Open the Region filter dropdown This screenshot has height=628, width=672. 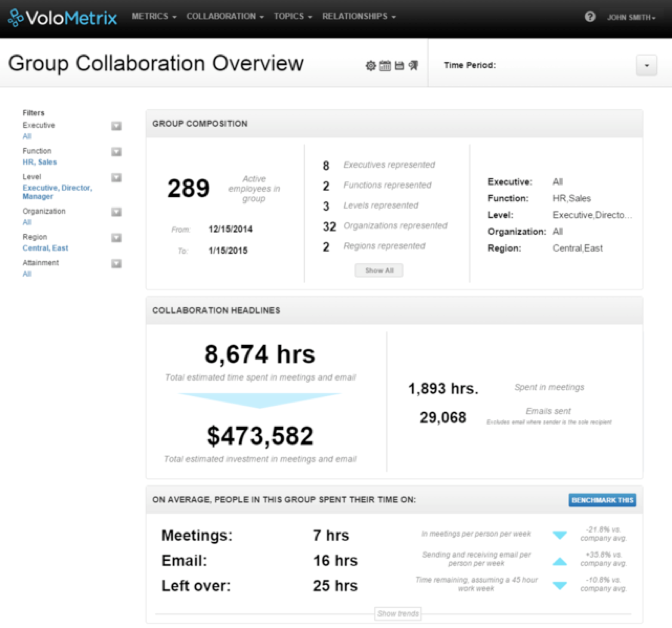coord(116,238)
